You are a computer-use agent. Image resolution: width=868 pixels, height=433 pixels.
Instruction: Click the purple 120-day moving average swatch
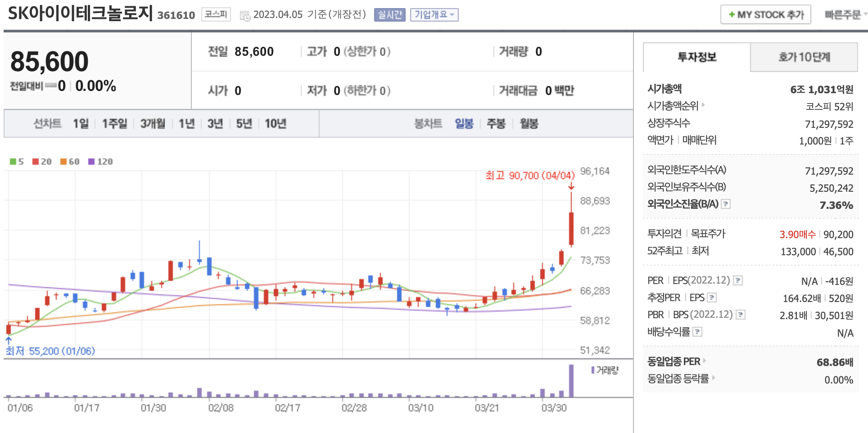(x=91, y=162)
